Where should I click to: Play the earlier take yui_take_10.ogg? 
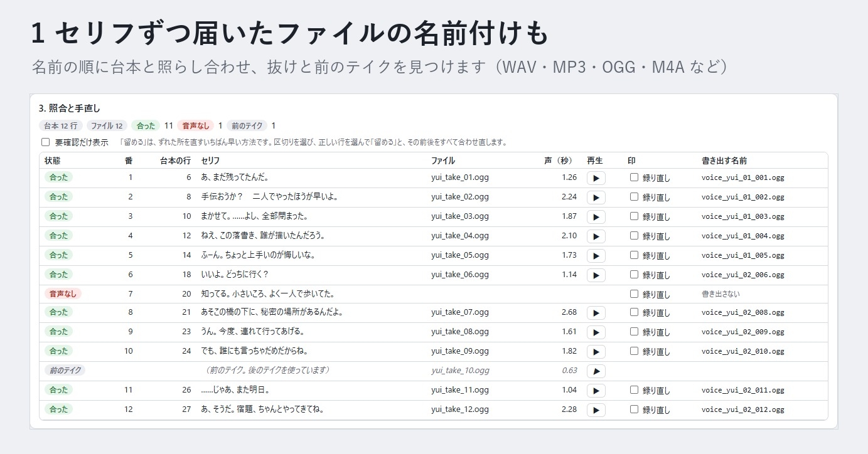point(596,371)
